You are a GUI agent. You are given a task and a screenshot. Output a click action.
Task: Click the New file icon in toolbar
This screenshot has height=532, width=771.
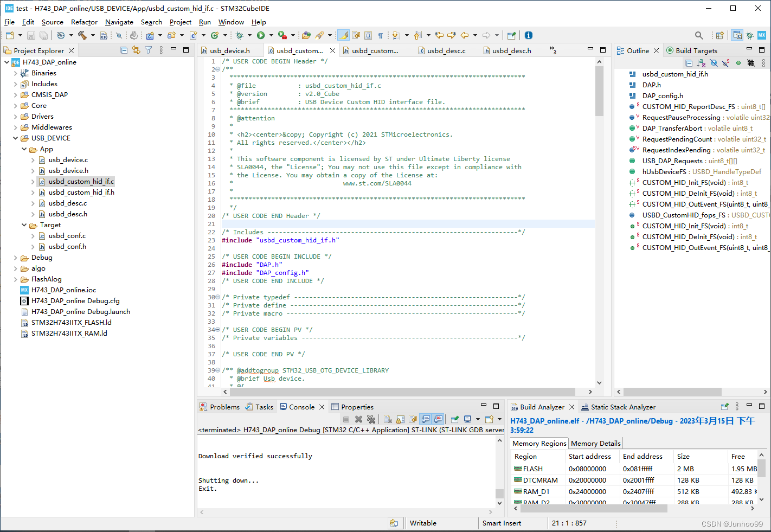(10, 35)
